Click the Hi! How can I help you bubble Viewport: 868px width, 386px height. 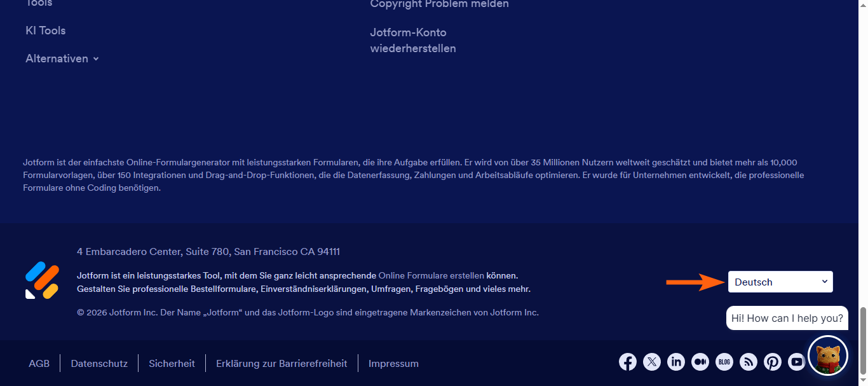(x=787, y=317)
